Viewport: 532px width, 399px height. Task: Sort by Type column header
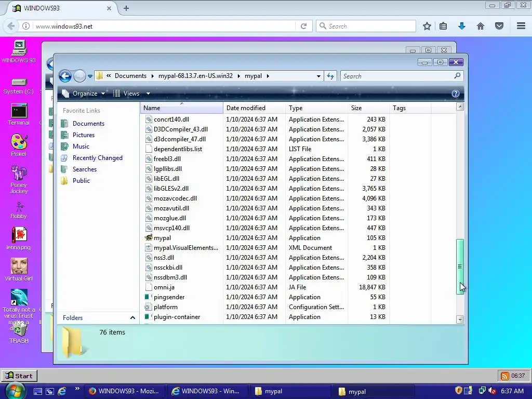coord(316,108)
